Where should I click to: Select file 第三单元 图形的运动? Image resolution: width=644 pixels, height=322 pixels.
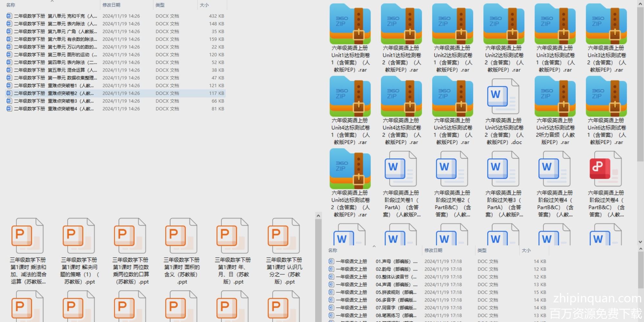[x=116, y=54]
